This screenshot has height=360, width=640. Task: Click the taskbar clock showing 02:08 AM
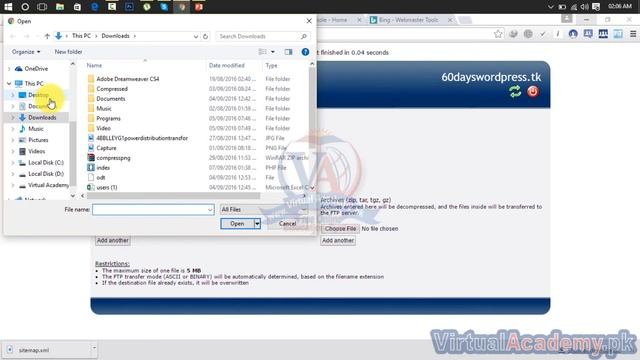click(x=620, y=7)
